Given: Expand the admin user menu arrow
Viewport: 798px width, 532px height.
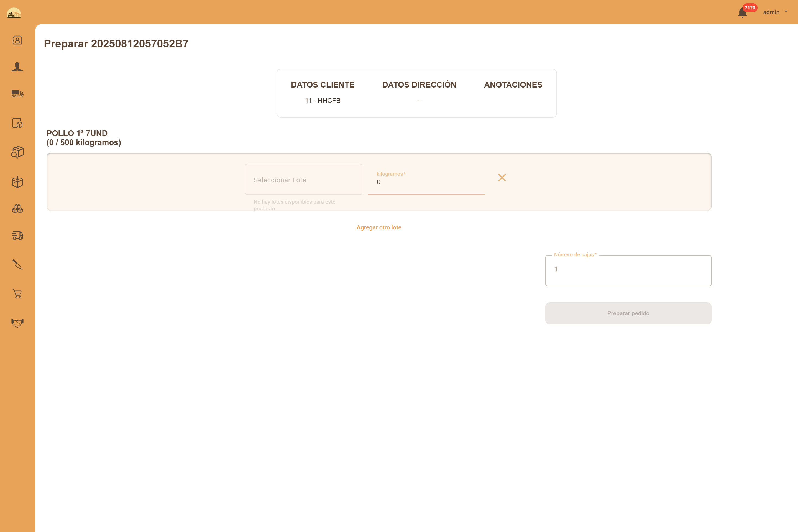Looking at the screenshot, I should click(x=786, y=12).
